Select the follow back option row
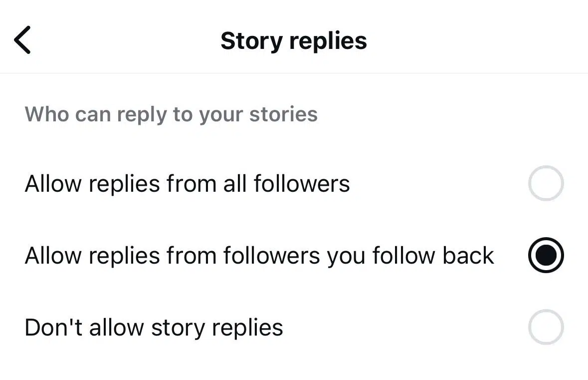This screenshot has height=380, width=588. [258, 255]
